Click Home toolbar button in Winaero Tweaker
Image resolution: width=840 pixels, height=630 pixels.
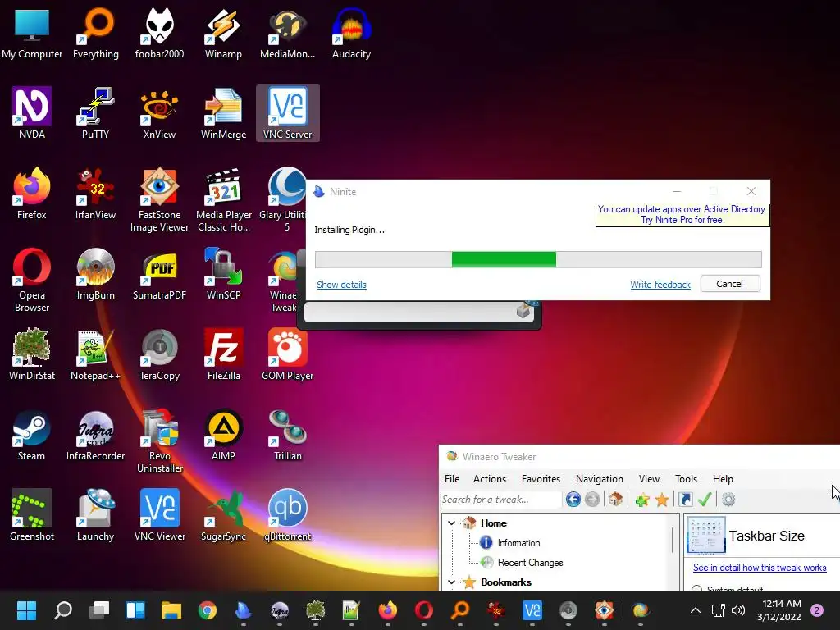[x=615, y=500]
